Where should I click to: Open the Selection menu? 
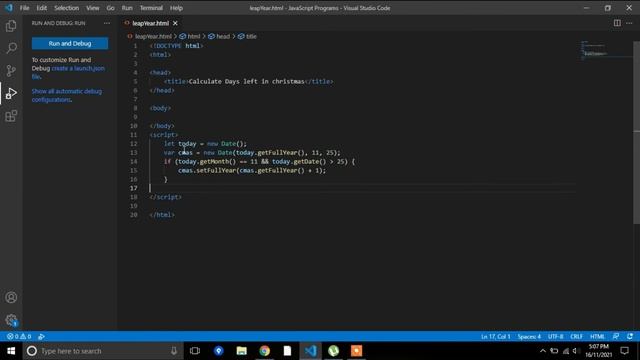pyautogui.click(x=67, y=8)
